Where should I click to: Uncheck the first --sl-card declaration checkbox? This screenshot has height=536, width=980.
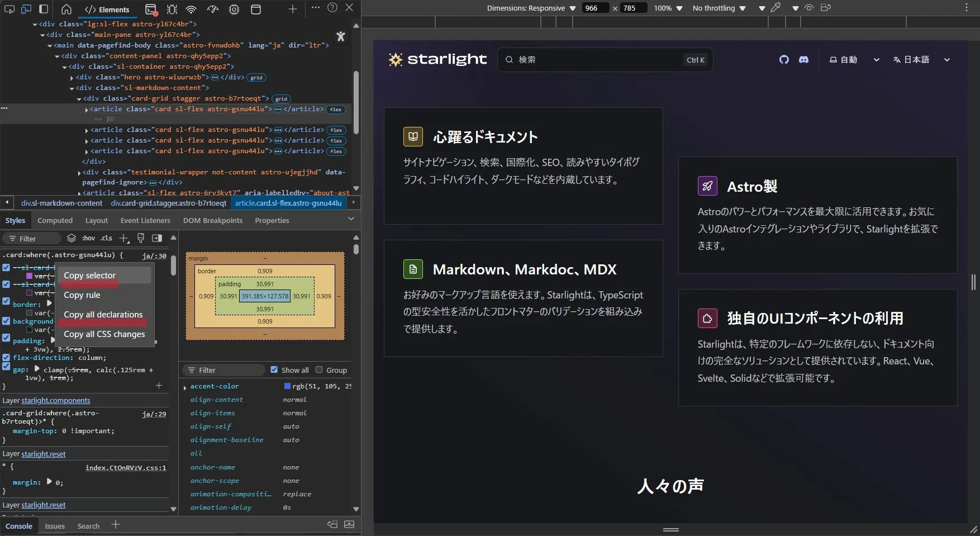(x=6, y=267)
